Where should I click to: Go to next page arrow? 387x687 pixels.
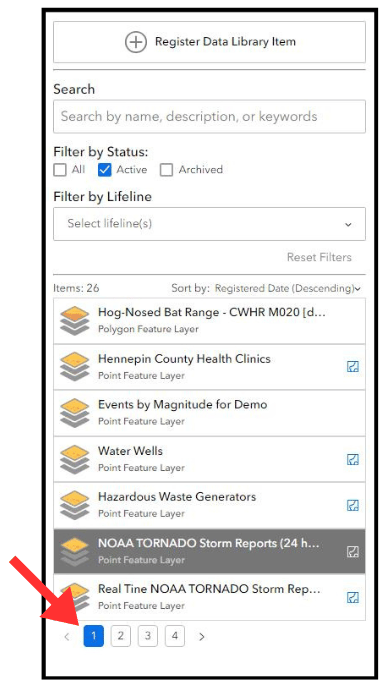coord(202,637)
